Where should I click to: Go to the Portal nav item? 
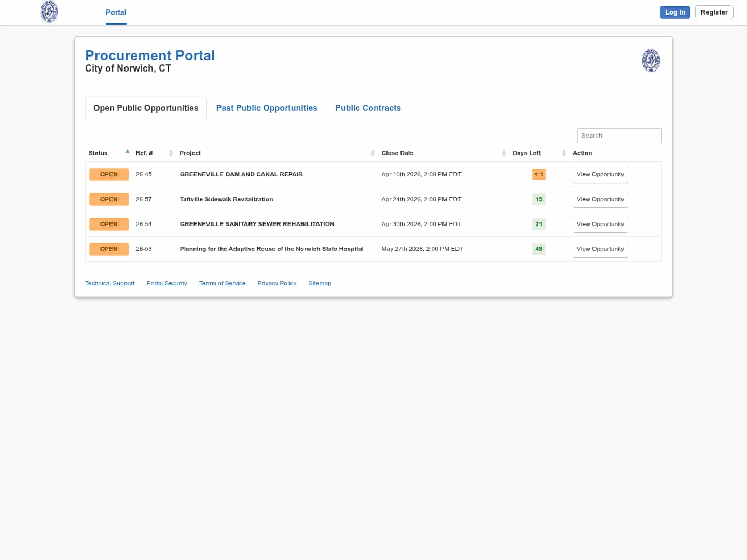116,12
